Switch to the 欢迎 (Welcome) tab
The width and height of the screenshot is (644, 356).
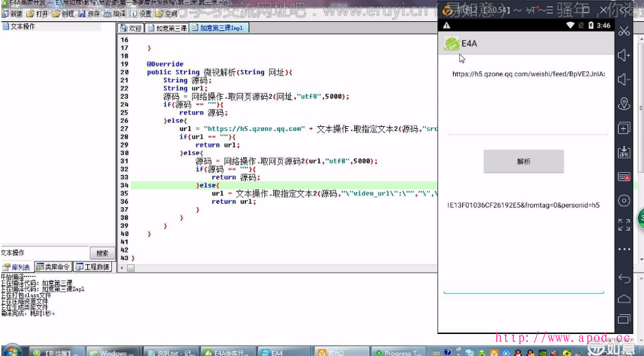(130, 28)
